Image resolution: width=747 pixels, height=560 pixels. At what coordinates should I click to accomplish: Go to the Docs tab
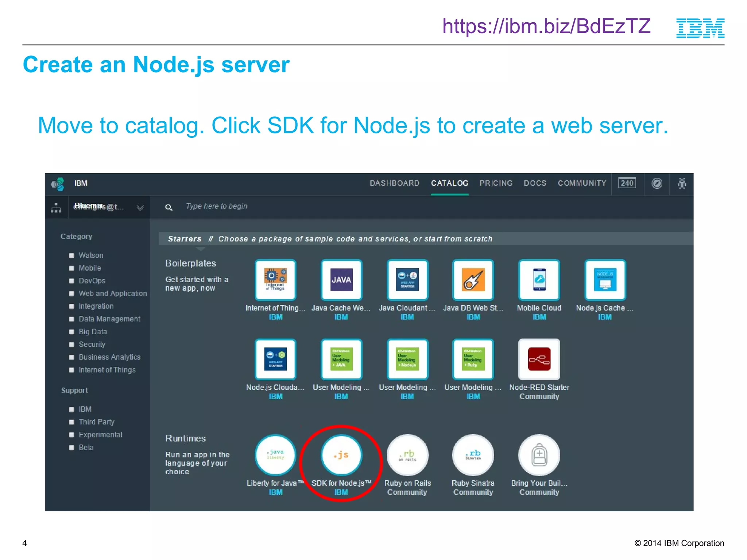point(535,183)
